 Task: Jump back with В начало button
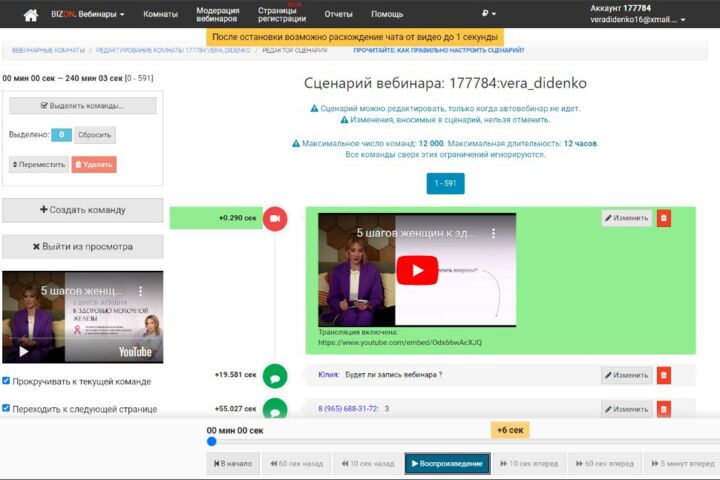coord(233,463)
